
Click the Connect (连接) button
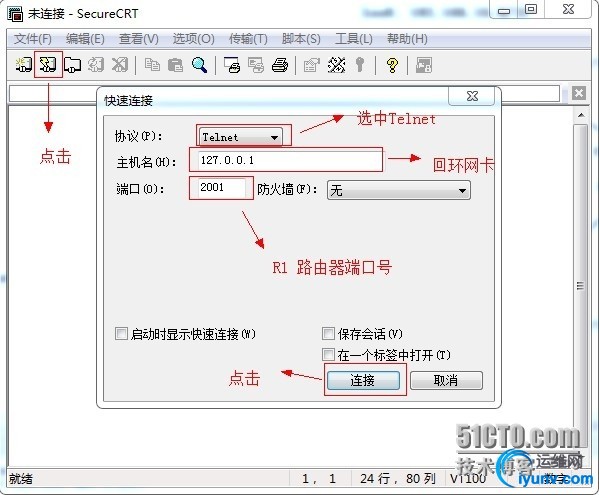tap(363, 380)
